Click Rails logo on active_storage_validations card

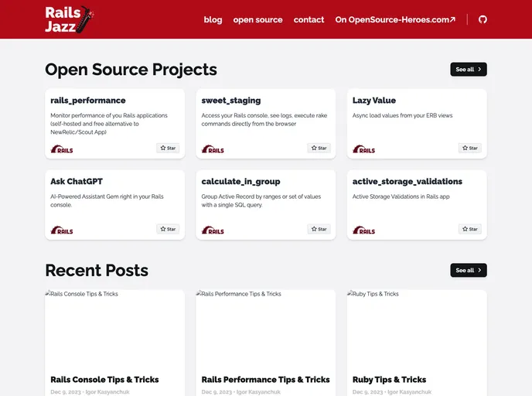(363, 230)
